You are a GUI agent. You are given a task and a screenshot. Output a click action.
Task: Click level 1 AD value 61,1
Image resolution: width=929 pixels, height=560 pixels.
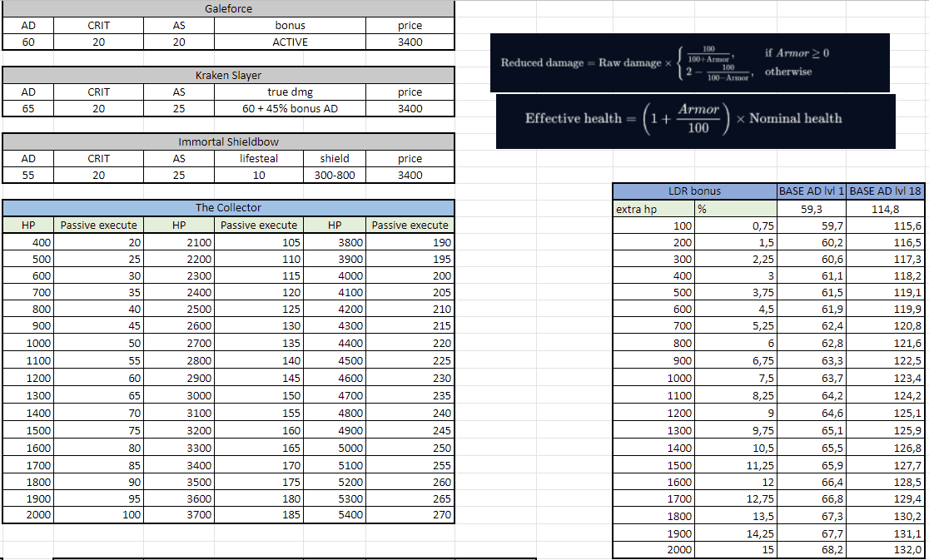811,275
